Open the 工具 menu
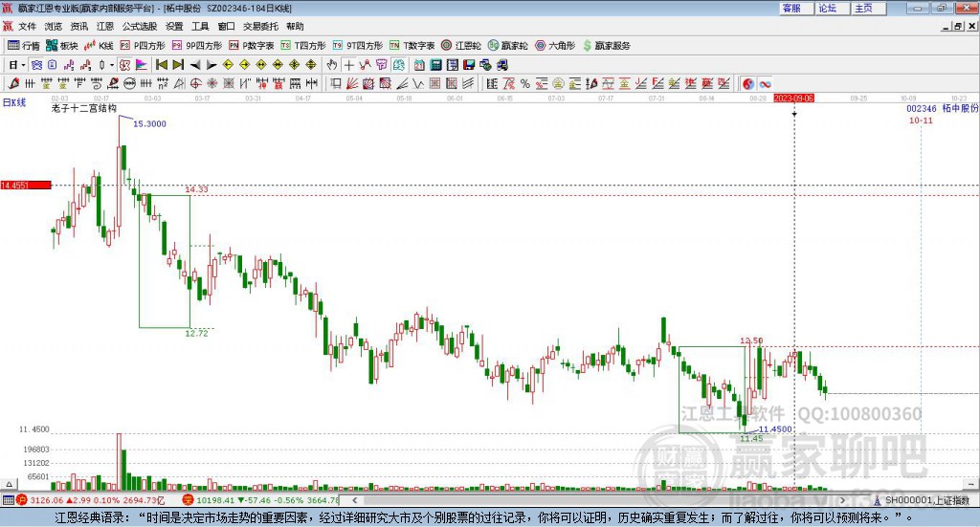Viewport: 980px width, 527px height. [x=200, y=26]
